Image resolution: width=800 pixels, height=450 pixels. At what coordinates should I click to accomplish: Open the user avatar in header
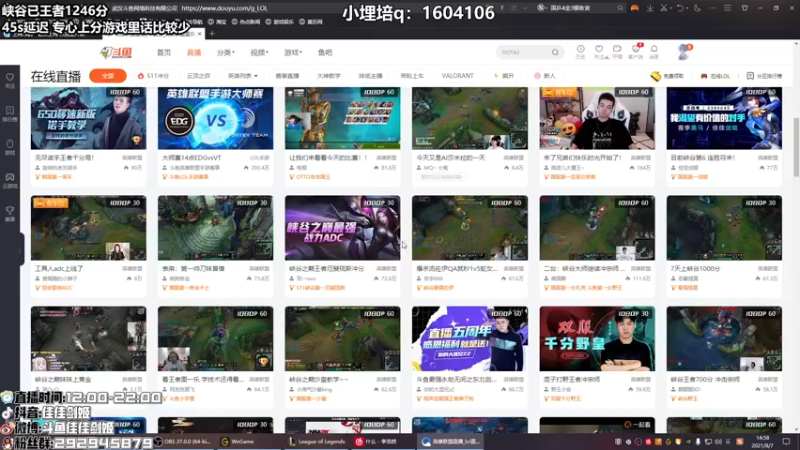pyautogui.click(x=684, y=52)
